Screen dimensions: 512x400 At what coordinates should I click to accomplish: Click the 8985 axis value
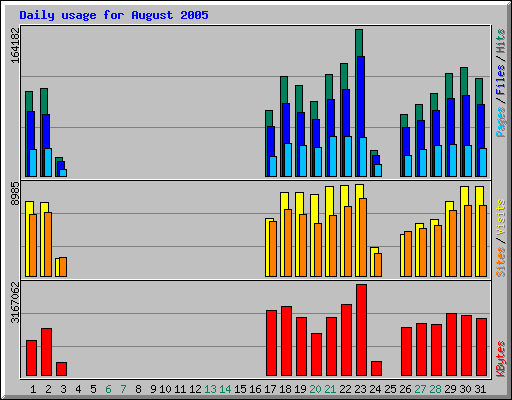15,193
